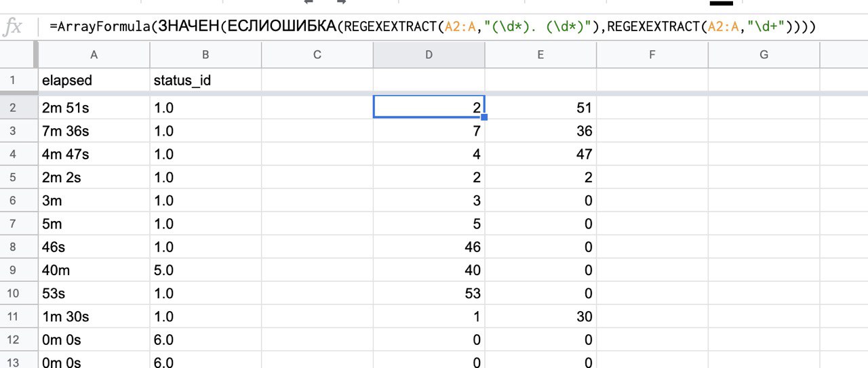This screenshot has width=868, height=368.
Task: Click cell E4 with value 47
Action: [540, 154]
